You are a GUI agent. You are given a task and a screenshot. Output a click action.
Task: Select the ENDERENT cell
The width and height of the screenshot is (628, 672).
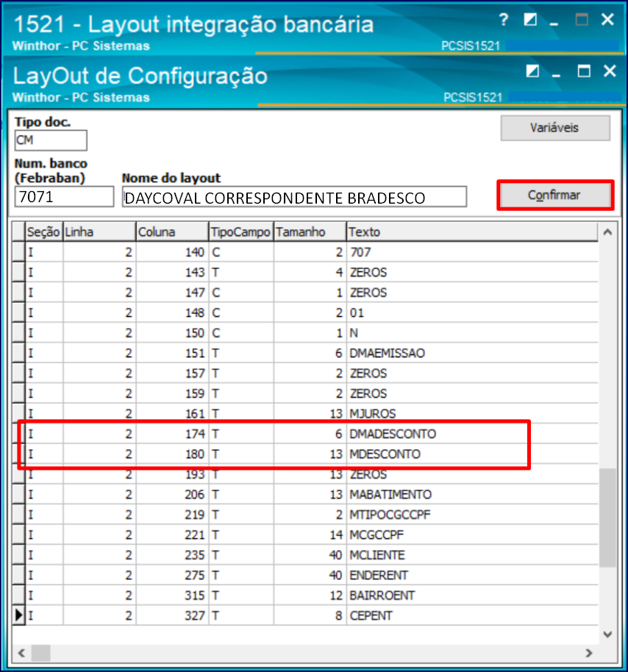point(471,575)
